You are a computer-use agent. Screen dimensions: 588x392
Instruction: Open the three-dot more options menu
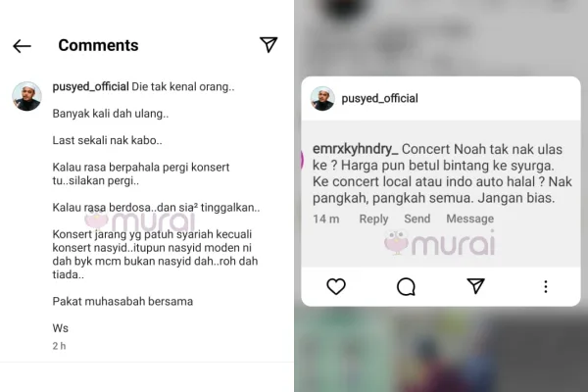[x=546, y=286]
